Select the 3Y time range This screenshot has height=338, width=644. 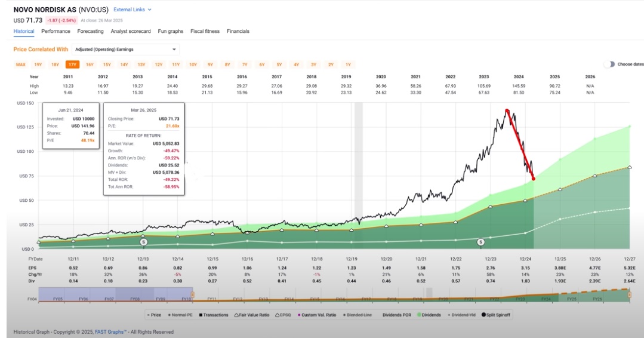click(314, 64)
